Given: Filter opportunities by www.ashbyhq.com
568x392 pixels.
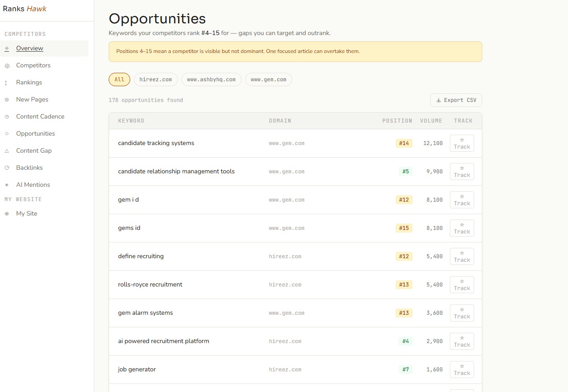Looking at the screenshot, I should tap(211, 79).
